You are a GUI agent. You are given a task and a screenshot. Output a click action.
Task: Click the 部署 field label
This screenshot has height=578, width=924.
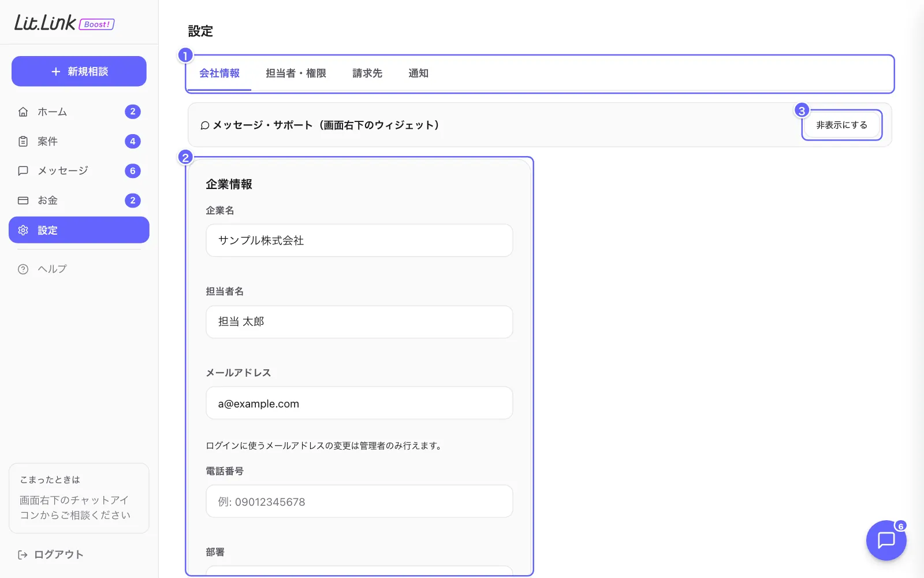[x=215, y=552]
